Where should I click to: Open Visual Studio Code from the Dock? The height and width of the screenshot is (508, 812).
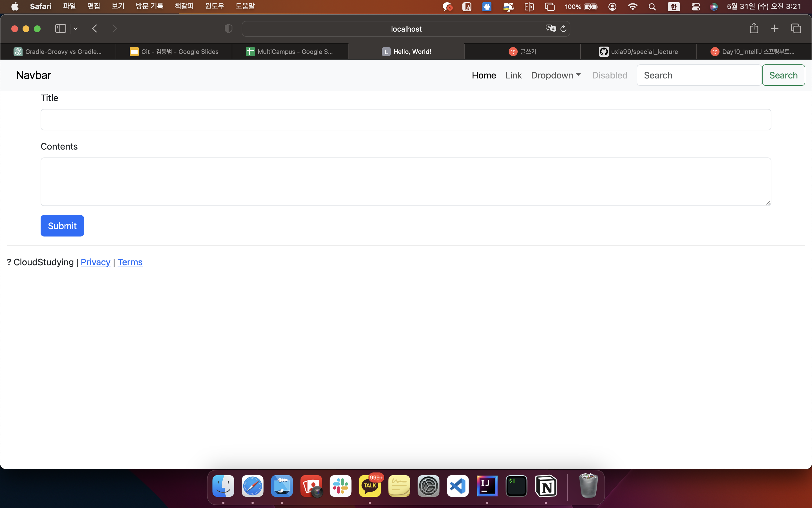pos(458,486)
